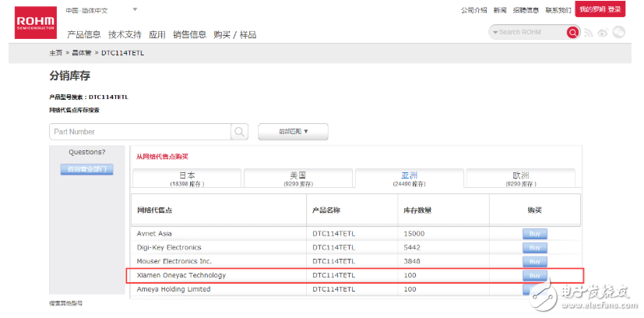Click Buy for Xiamen Oneyac Technology
This screenshot has height=318, width=644.
tap(535, 276)
